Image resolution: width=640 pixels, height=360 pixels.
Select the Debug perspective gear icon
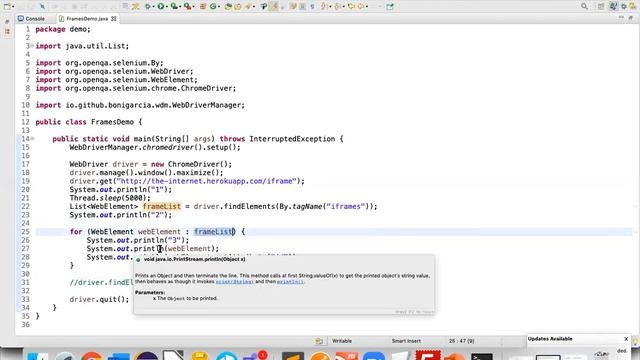click(624, 7)
